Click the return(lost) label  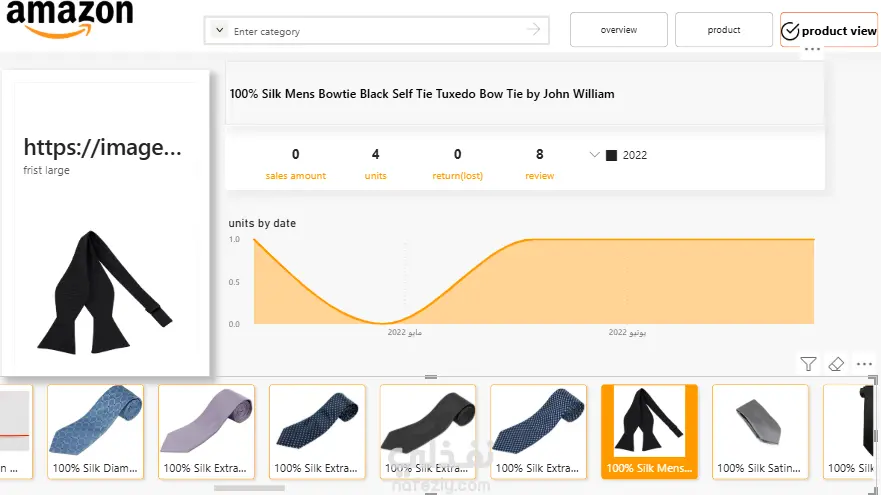[x=457, y=176]
